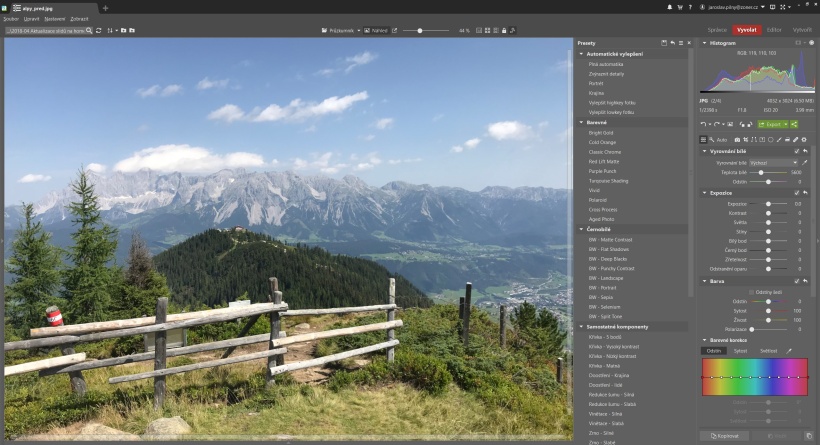Screen dimensions: 820x445
Task: Click the camera icon in develop toolbar
Action: [737, 140]
